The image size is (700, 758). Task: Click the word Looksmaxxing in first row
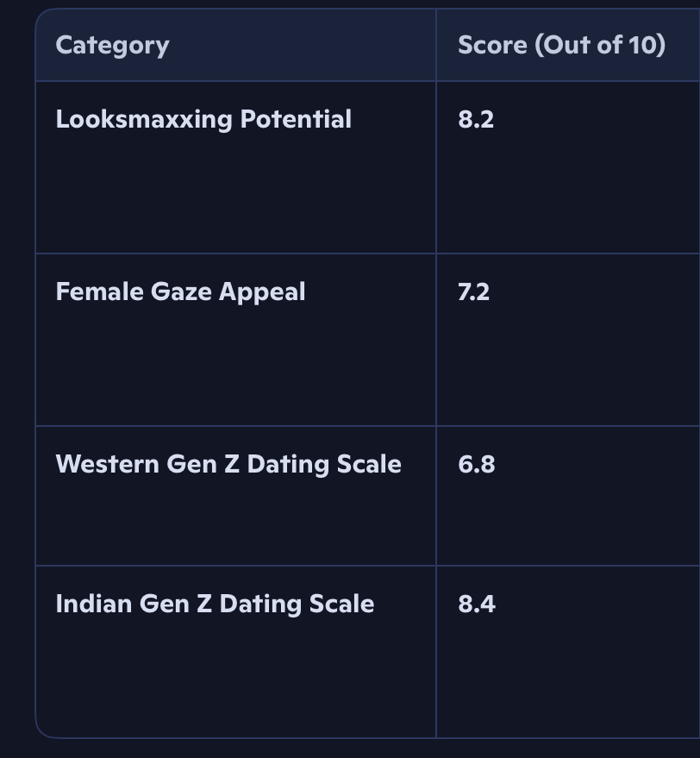tap(144, 119)
